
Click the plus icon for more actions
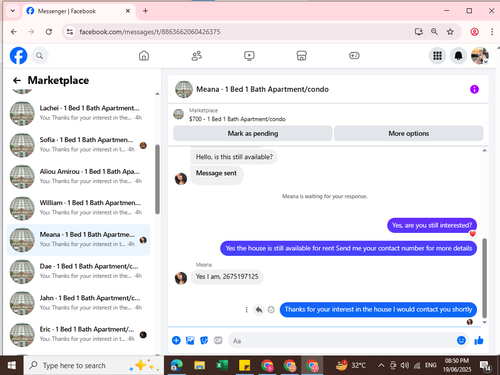click(176, 340)
